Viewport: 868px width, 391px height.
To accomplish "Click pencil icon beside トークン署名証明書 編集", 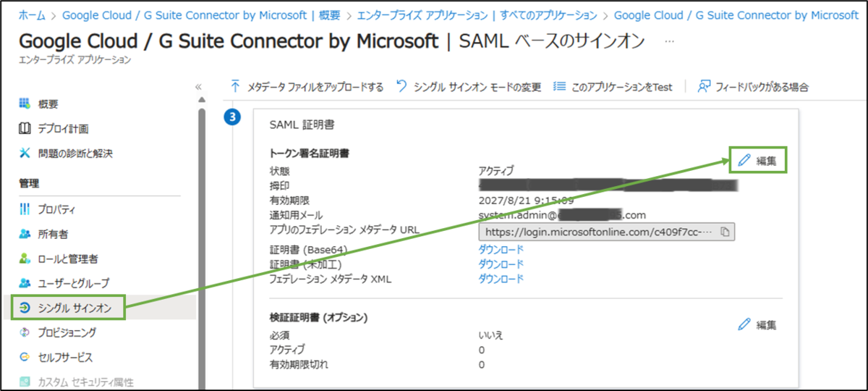I will pos(744,160).
